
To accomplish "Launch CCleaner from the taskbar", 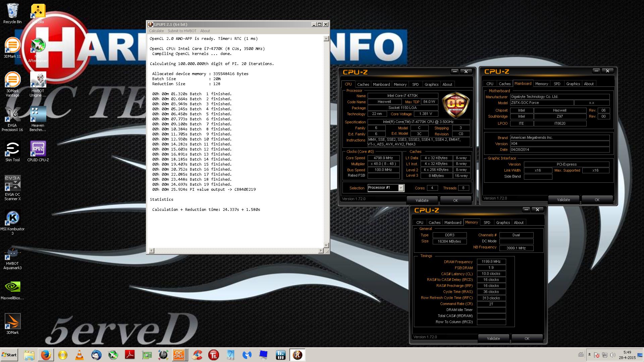I will [x=197, y=355].
